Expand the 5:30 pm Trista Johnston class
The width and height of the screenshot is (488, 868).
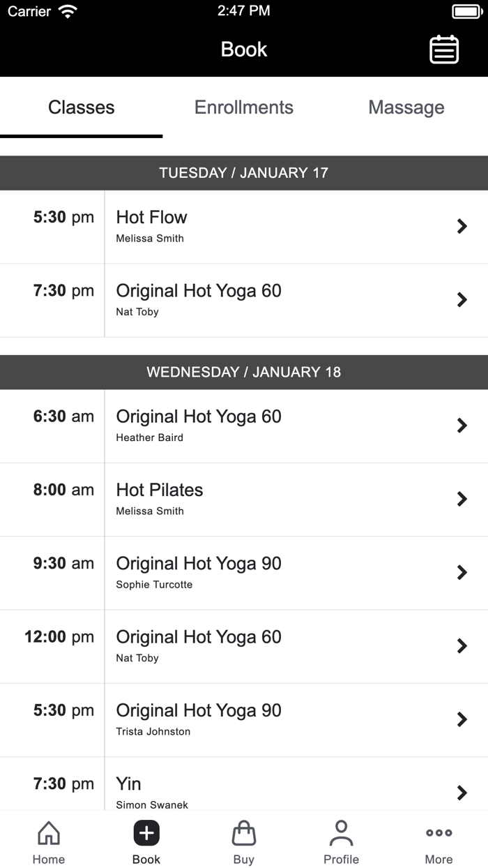[x=462, y=719]
